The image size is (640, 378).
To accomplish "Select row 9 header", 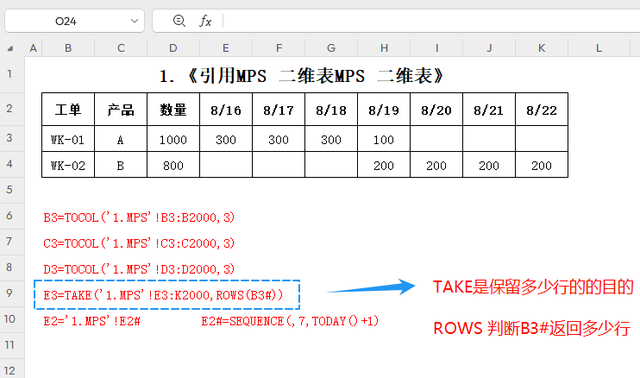I will point(10,293).
